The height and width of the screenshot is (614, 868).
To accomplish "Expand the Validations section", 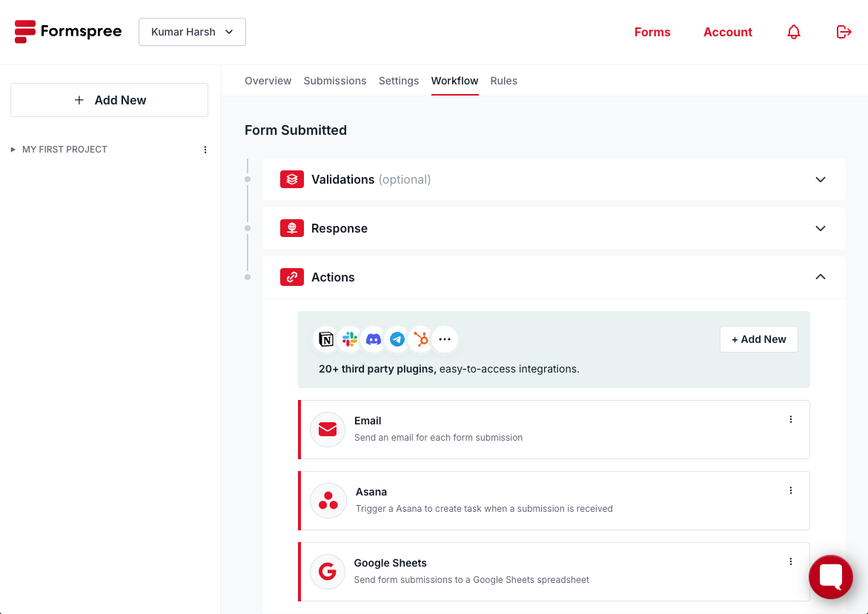I will (x=821, y=179).
